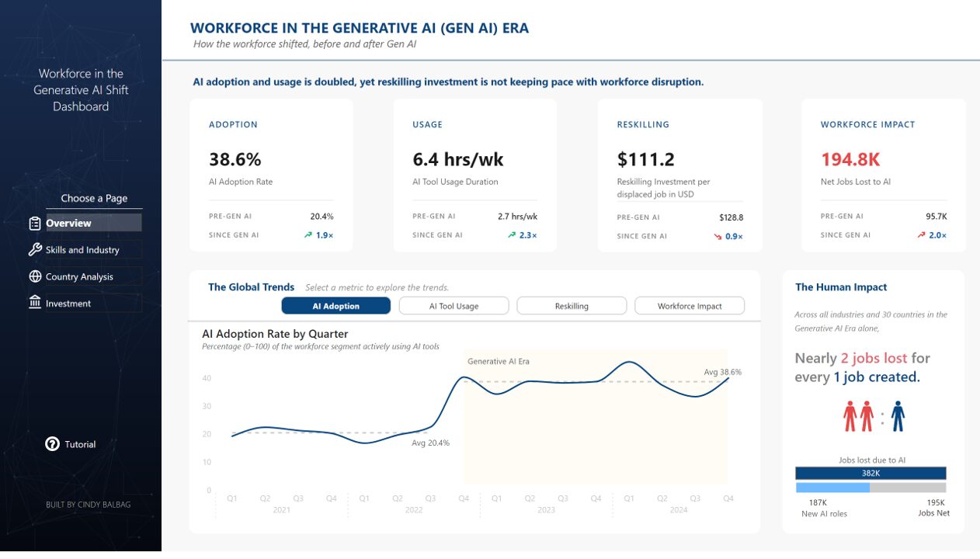The image size is (980, 559).
Task: Click the pre-gen AI 95.7K value
Action: (x=935, y=217)
